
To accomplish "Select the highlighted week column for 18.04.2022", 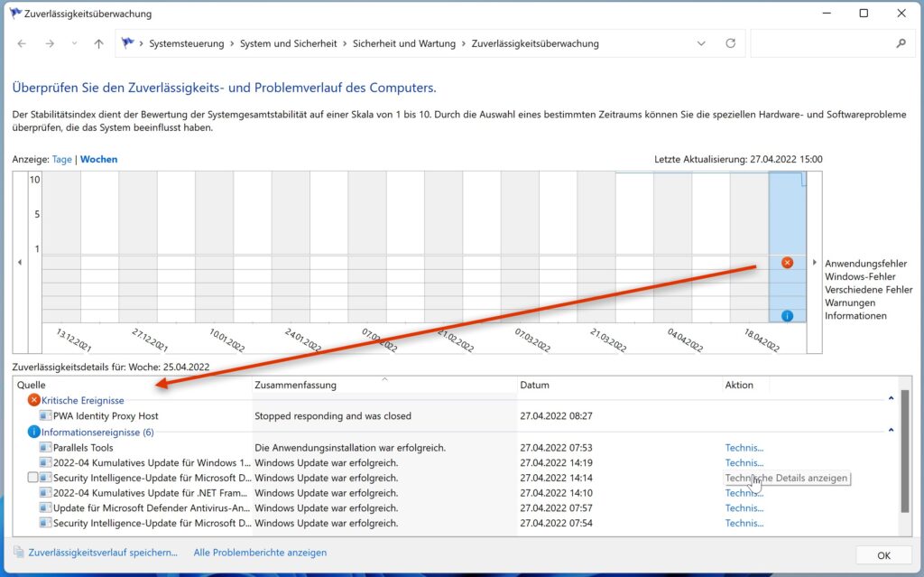I will 787,208.
